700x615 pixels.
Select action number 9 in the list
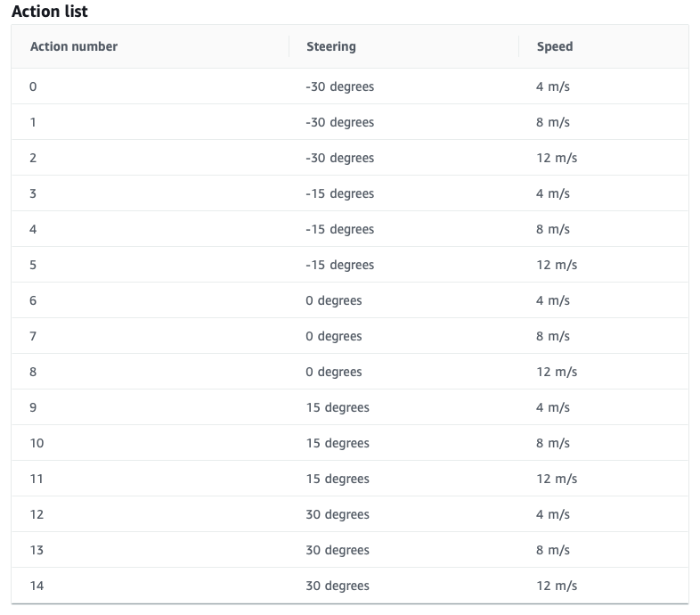click(x=33, y=407)
